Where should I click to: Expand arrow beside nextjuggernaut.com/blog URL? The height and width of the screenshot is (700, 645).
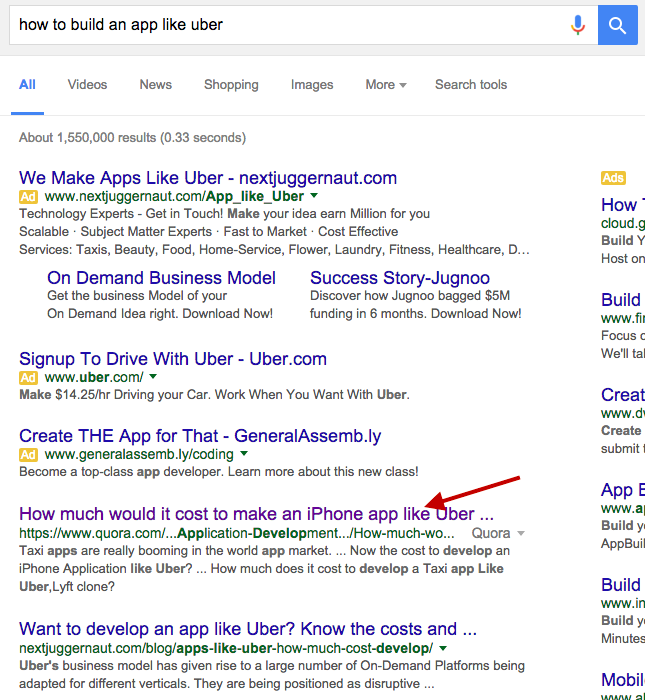coord(443,648)
